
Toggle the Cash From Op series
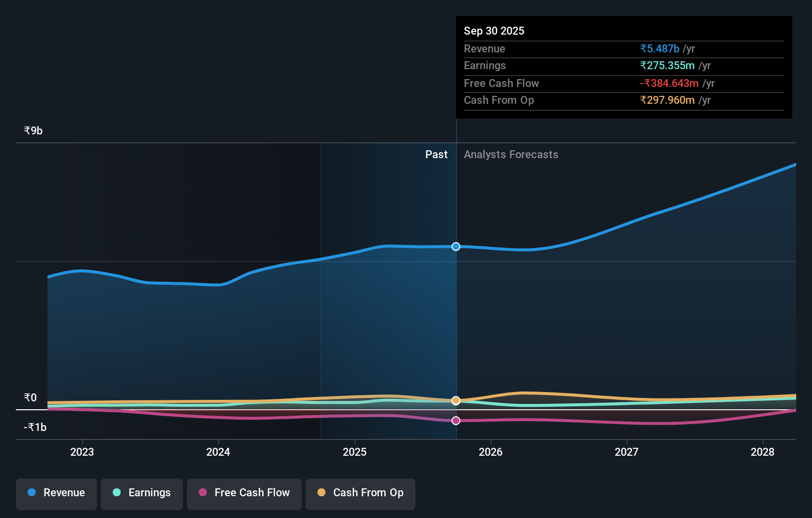[360, 494]
